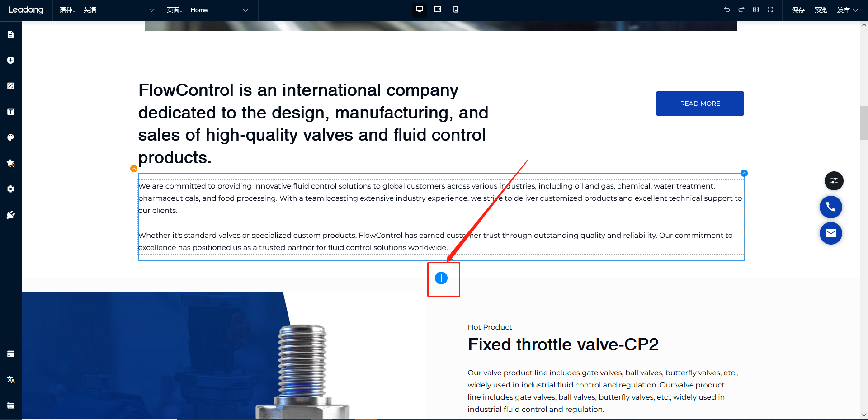Toggle the grid guides display
The image size is (868, 420).
[x=756, y=9]
